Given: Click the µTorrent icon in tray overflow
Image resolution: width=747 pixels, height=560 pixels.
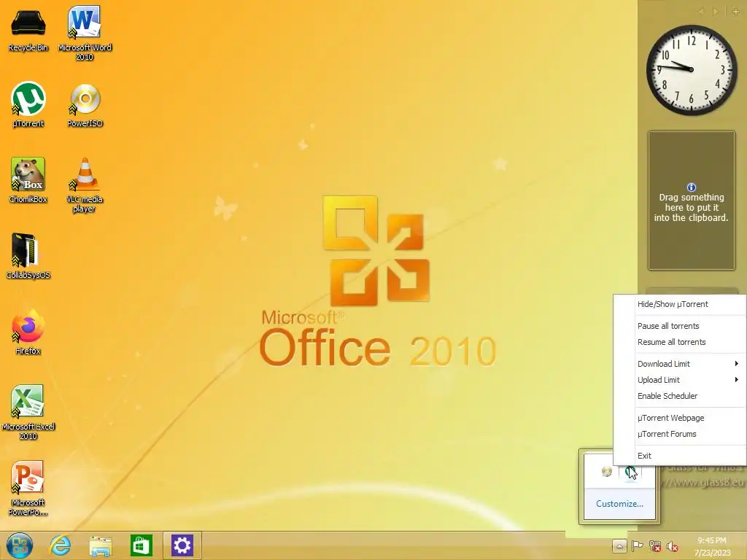Looking at the screenshot, I should point(631,472).
